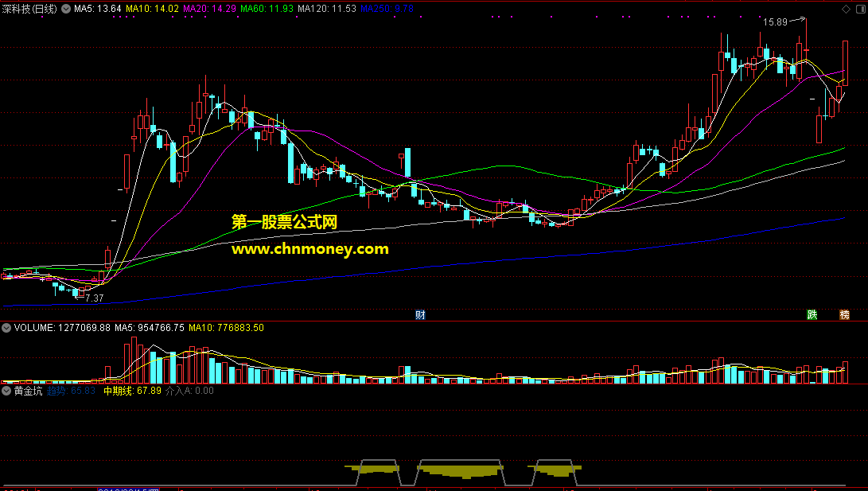This screenshot has width=868, height=491.
Task: Open the 黄金坑 panel indicator dropdown
Action: [x=6, y=391]
